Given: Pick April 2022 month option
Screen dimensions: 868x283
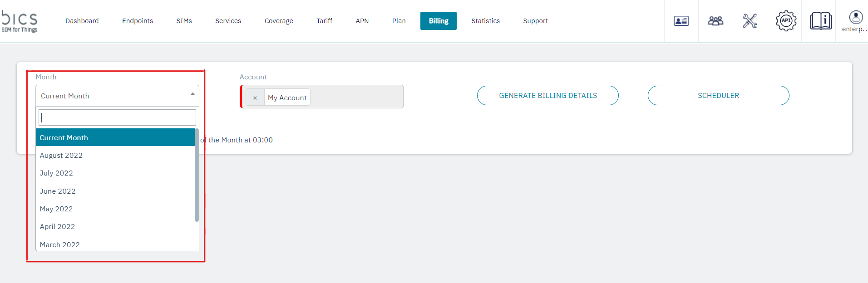Looking at the screenshot, I should (57, 227).
